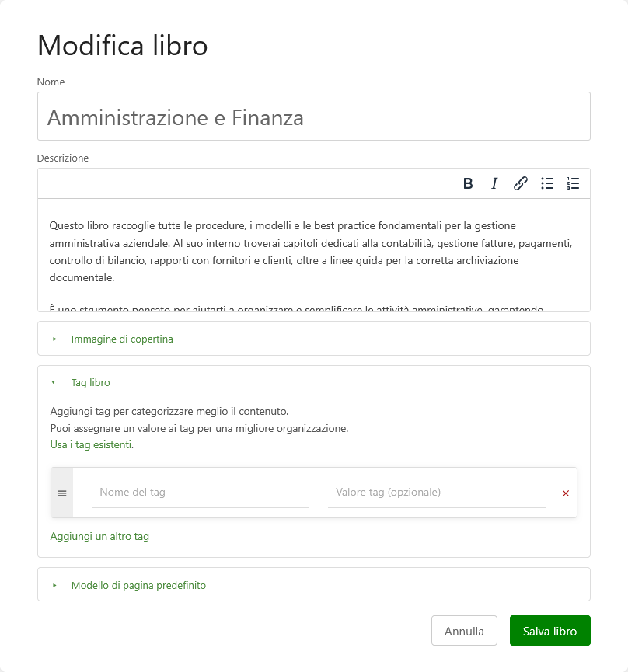Insert a link using the chain icon
This screenshot has height=672, width=628.
coord(521,183)
